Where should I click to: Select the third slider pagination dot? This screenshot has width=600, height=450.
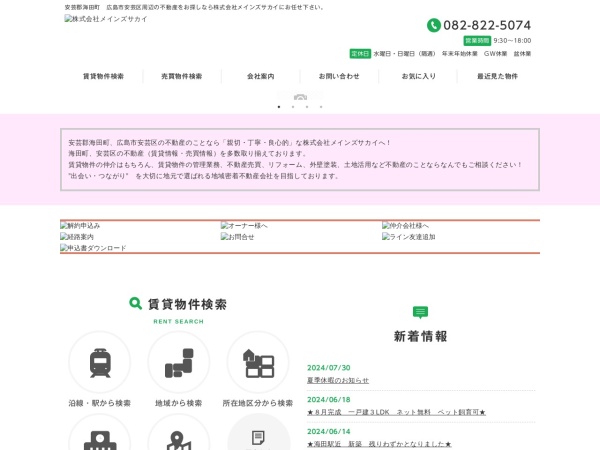click(x=307, y=107)
